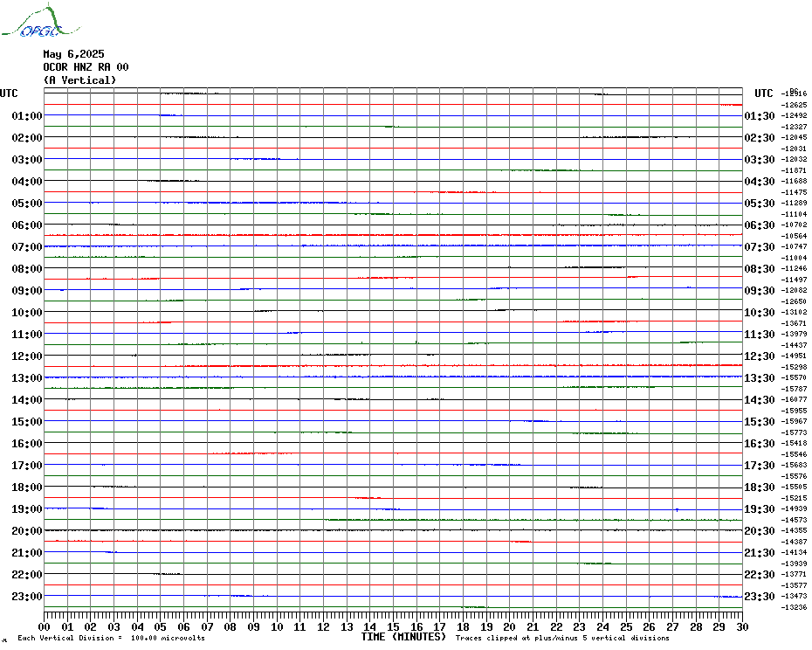Click the "01:30" half-hour label
This screenshot has width=812, height=650.
pyautogui.click(x=760, y=115)
